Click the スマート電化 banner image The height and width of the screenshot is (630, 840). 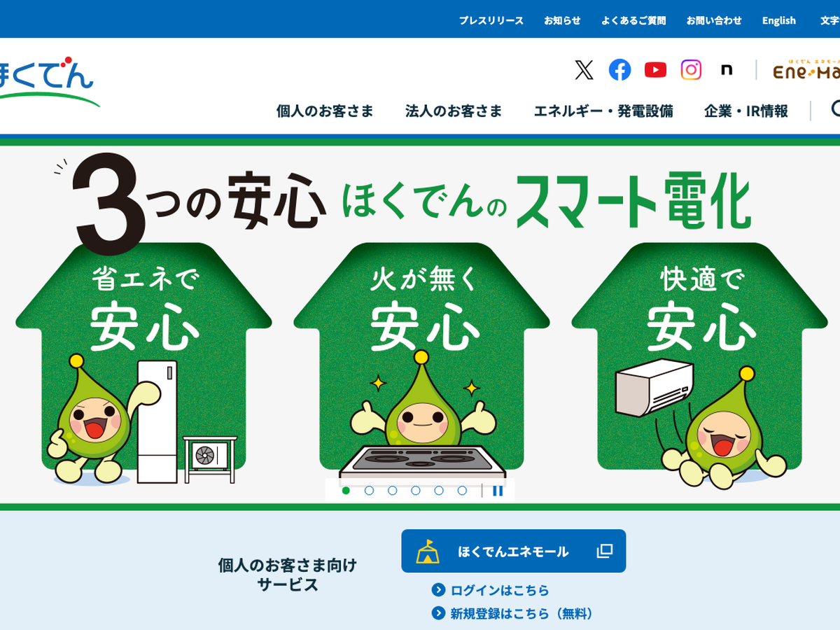[420, 325]
